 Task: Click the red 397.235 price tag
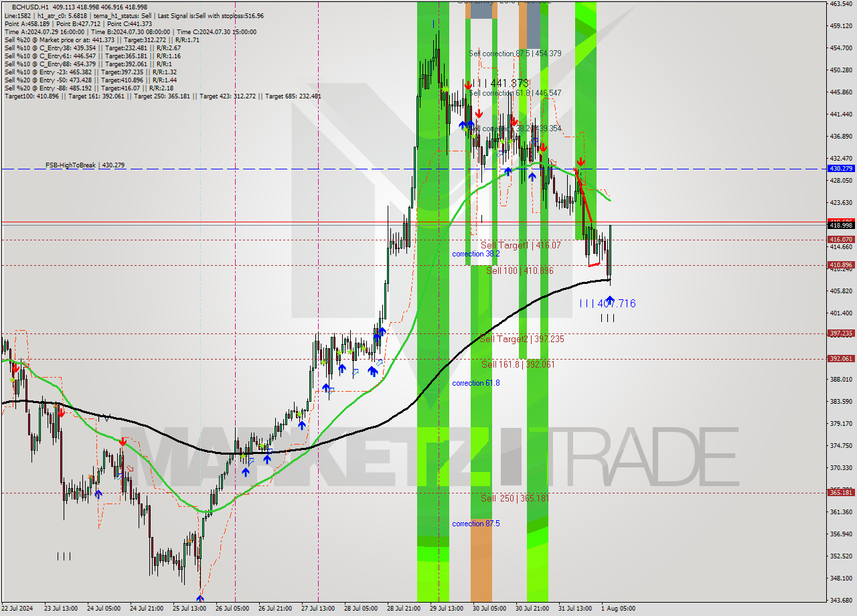tap(840, 333)
